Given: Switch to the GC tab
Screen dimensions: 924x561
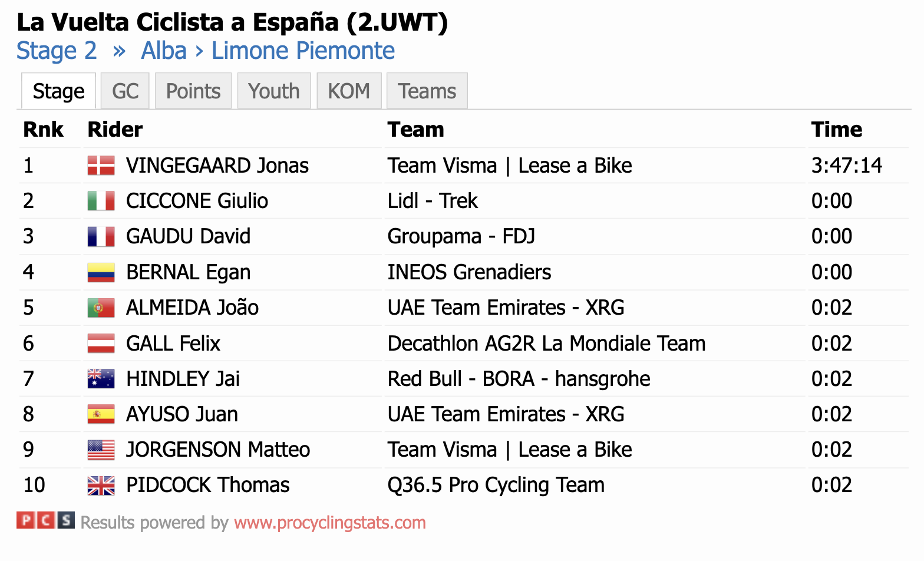Looking at the screenshot, I should click(125, 91).
